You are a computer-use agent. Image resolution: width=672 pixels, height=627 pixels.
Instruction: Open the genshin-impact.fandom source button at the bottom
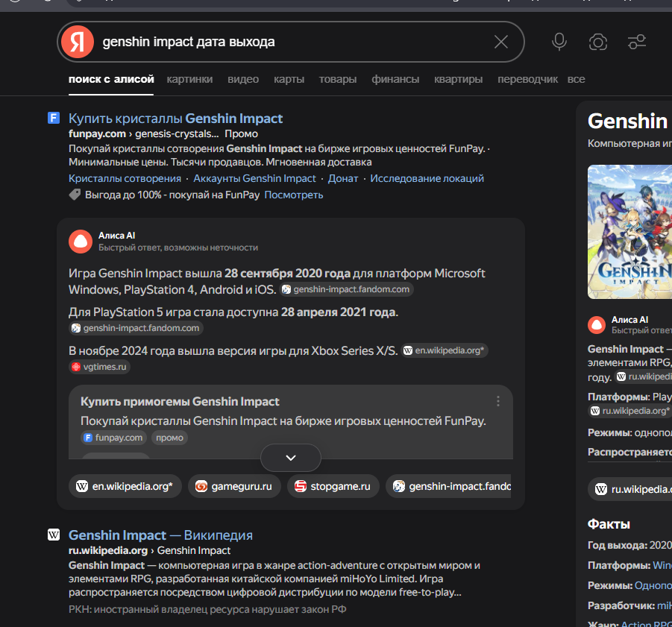click(x=449, y=487)
